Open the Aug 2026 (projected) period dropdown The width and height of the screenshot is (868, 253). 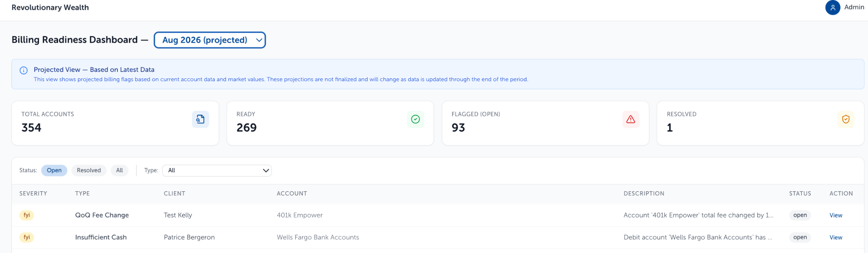tap(210, 40)
